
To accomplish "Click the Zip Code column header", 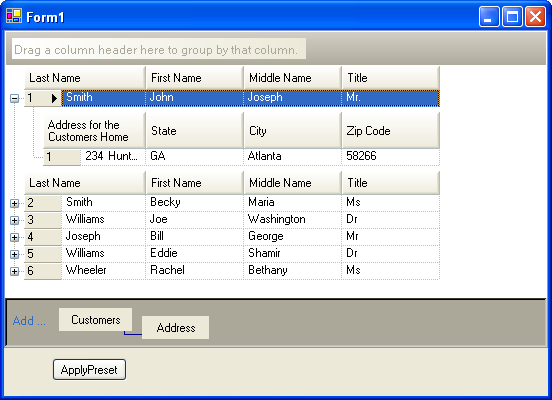I will coord(391,131).
